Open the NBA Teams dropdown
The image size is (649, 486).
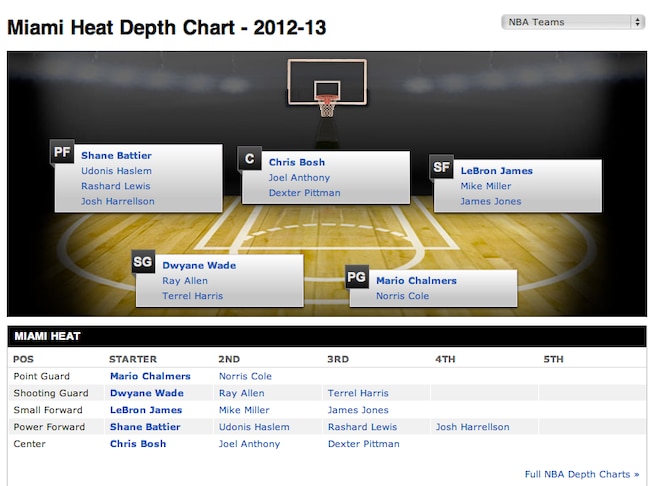(572, 22)
